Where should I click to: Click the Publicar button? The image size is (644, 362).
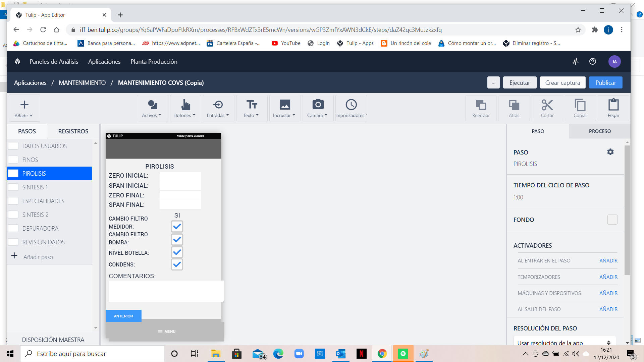click(x=605, y=83)
